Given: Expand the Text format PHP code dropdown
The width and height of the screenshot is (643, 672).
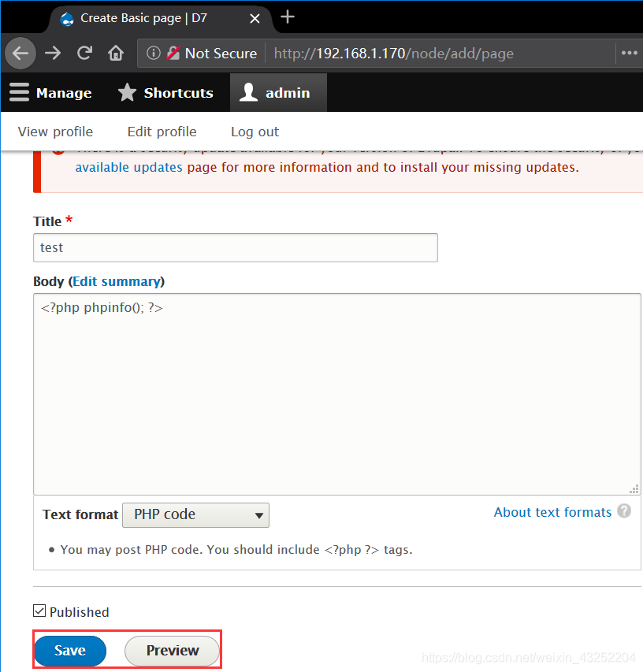Looking at the screenshot, I should click(196, 514).
